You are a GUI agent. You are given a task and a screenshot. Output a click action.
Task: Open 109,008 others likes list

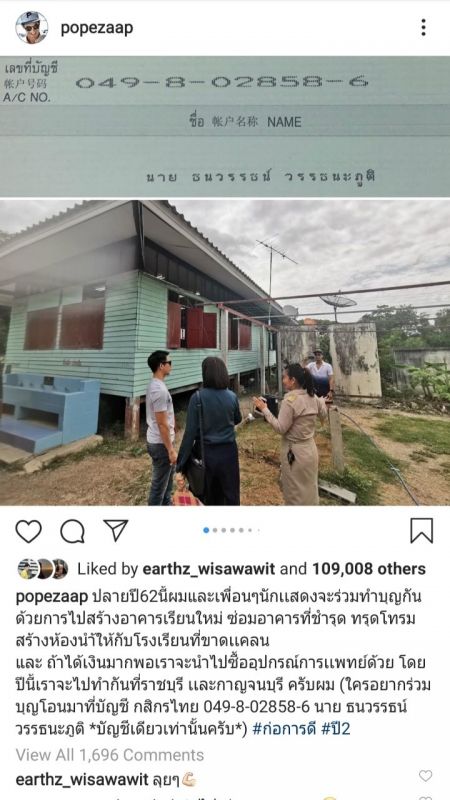coord(369,569)
